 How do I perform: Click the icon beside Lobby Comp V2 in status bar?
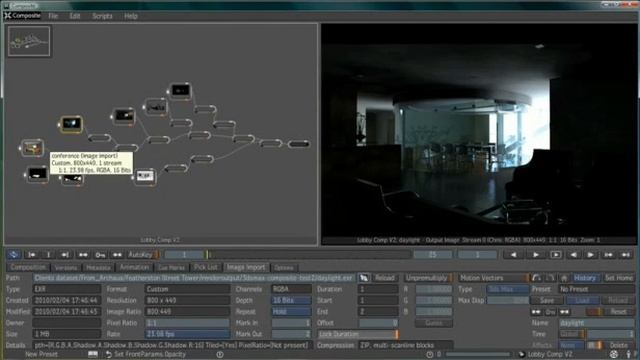tap(521, 354)
